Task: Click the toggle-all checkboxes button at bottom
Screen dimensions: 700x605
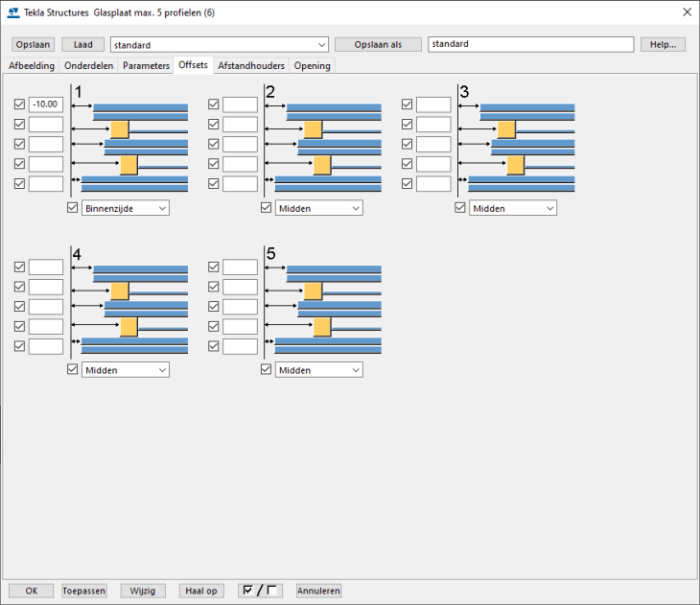Action: [x=260, y=591]
